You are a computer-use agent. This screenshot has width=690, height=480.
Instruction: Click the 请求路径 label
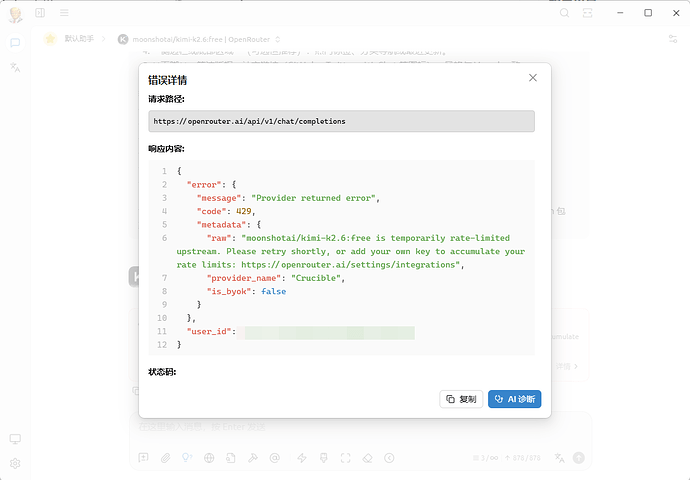[x=166, y=99]
